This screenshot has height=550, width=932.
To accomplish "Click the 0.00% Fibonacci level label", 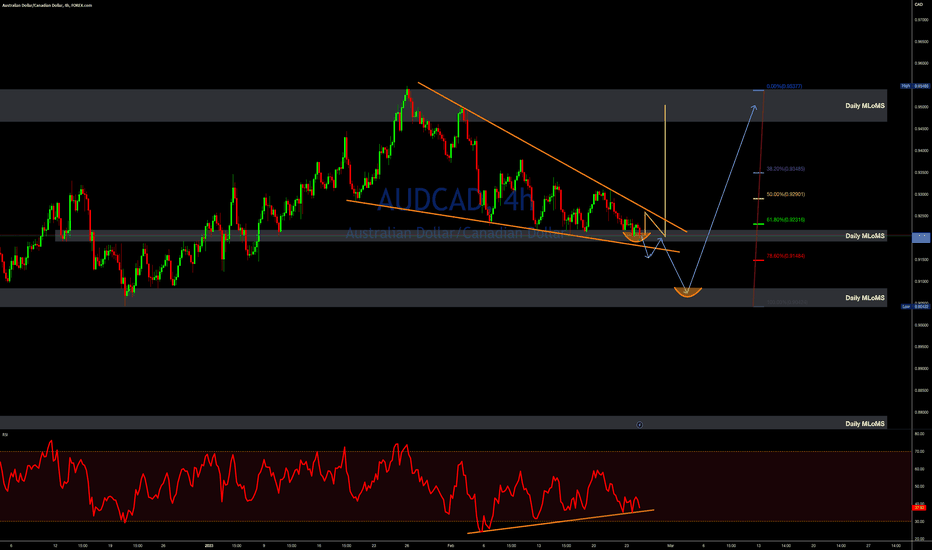I will 784,86.
